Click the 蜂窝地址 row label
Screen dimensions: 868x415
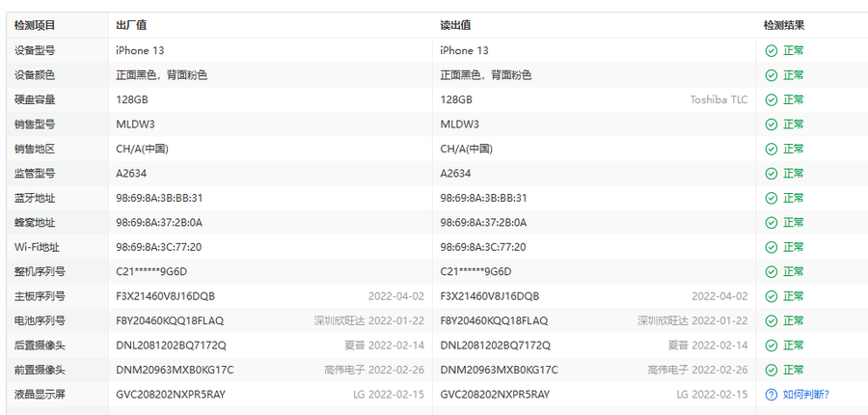tap(35, 223)
